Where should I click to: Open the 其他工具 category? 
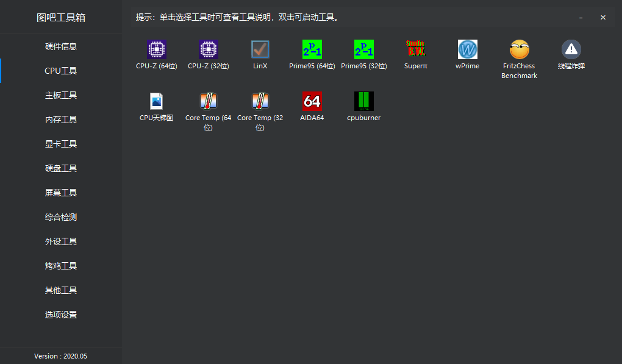click(61, 290)
